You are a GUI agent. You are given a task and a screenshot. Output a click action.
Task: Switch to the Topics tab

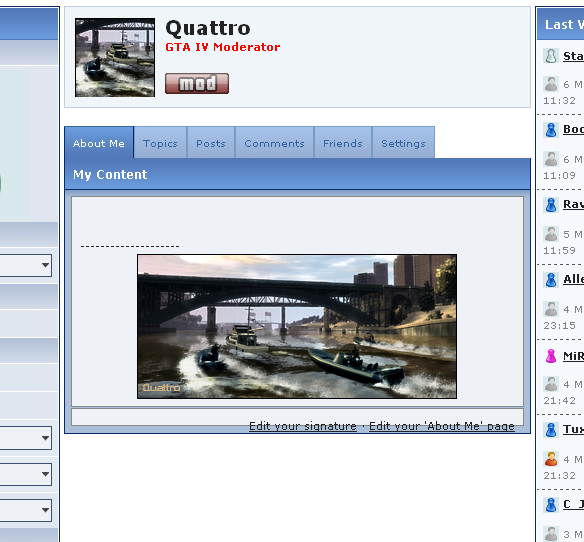tap(160, 143)
